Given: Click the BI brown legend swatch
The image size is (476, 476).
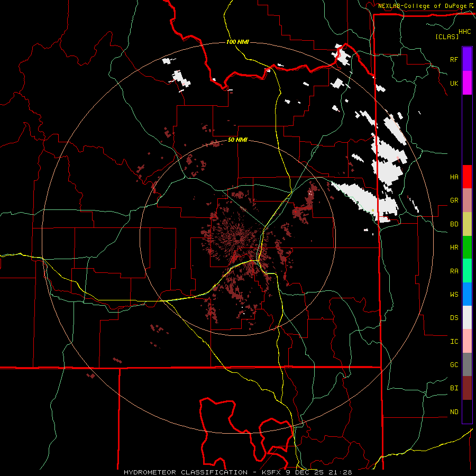Looking at the screenshot, I should [x=467, y=388].
